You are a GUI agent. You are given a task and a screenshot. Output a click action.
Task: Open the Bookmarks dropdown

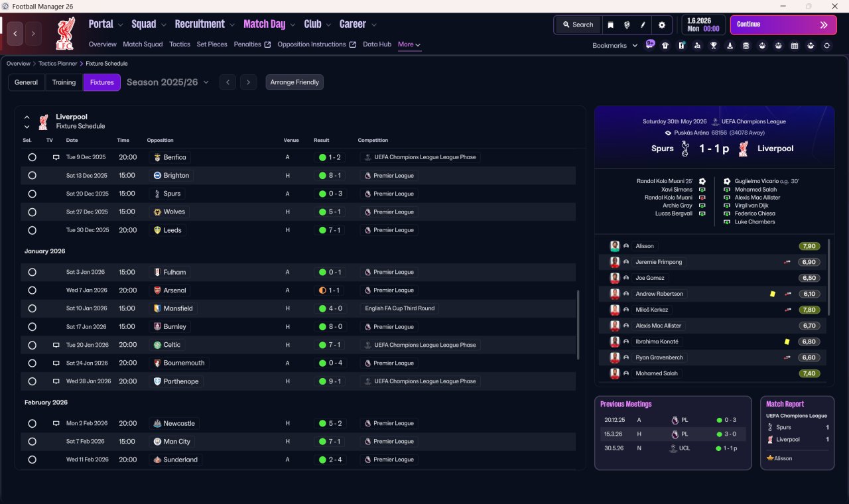pyautogui.click(x=615, y=46)
